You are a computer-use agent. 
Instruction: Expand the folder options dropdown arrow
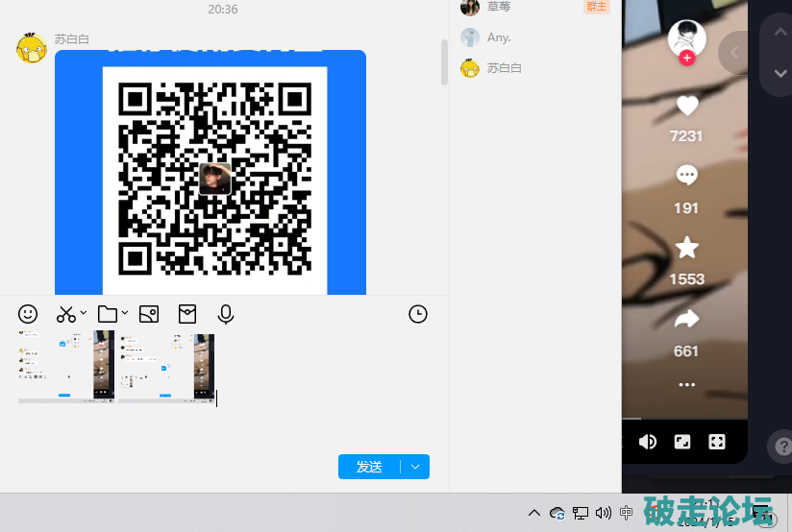[125, 313]
